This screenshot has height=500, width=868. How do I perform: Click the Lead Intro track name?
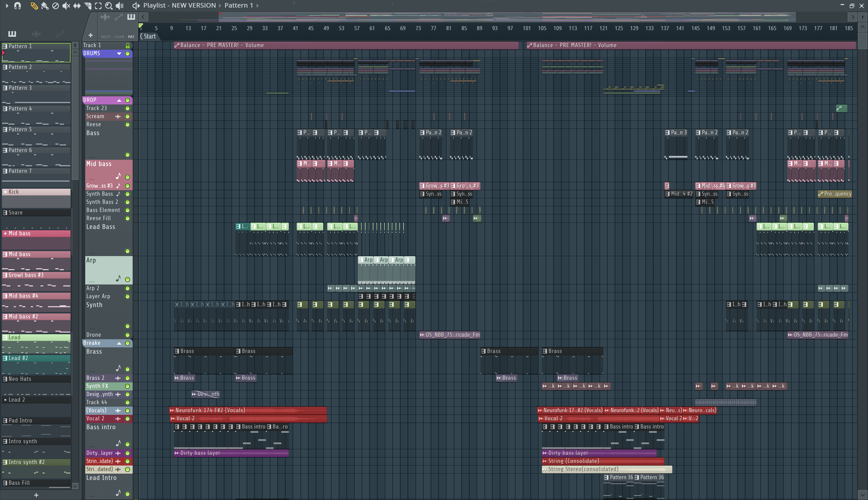[x=101, y=478]
